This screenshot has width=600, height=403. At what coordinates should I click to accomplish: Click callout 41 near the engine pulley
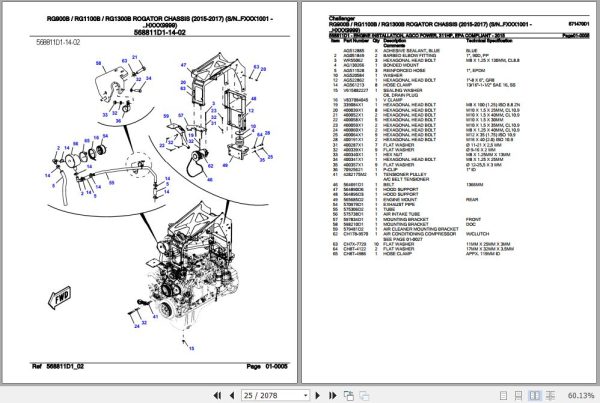(x=155, y=317)
